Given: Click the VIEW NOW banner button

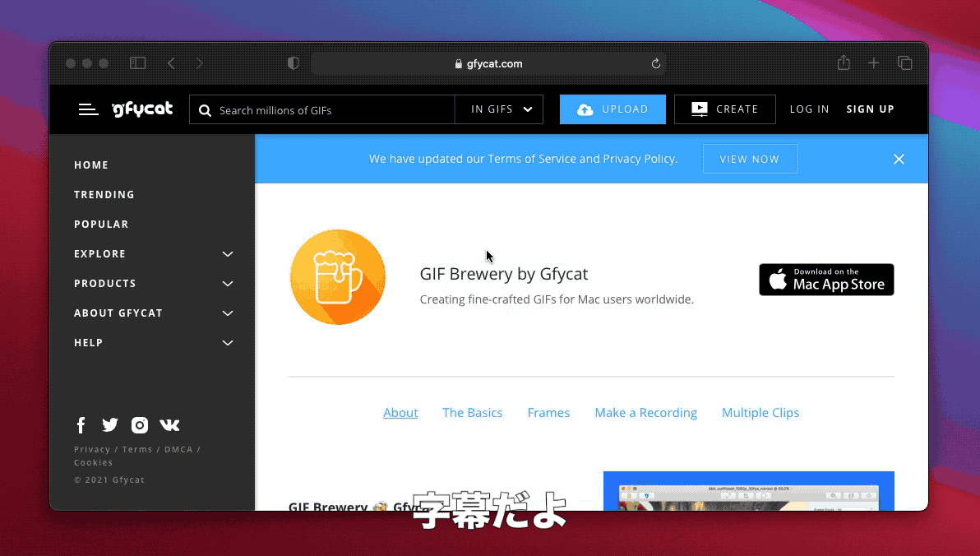Looking at the screenshot, I should (749, 159).
